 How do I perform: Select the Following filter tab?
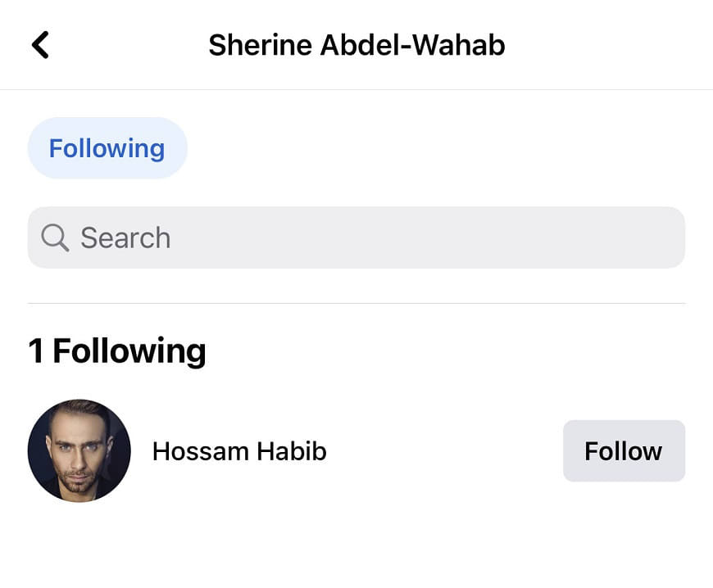(107, 148)
